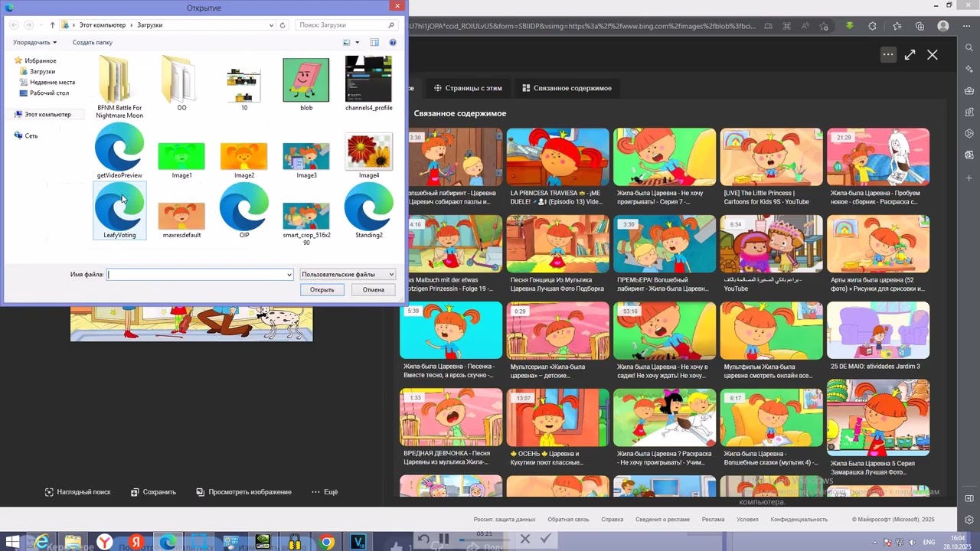
Task: Select the Standing2 file
Action: tap(369, 210)
